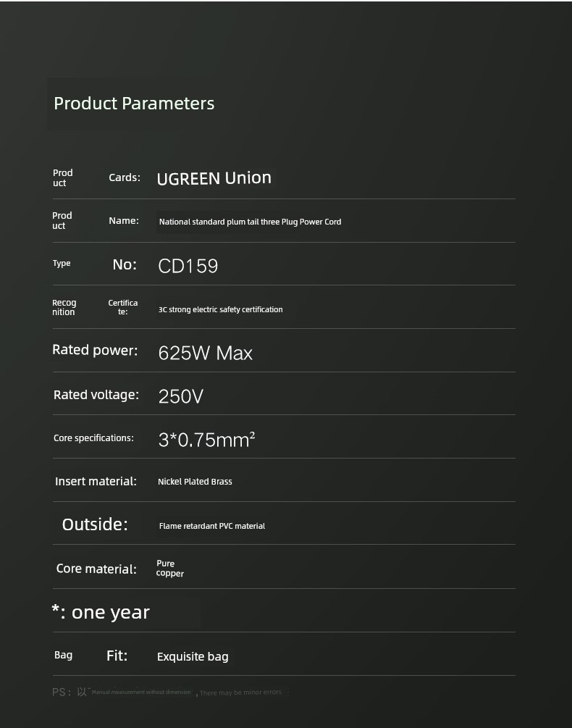Select the 3*0.75mm² core specification value
The width and height of the screenshot is (572, 728).
click(206, 440)
